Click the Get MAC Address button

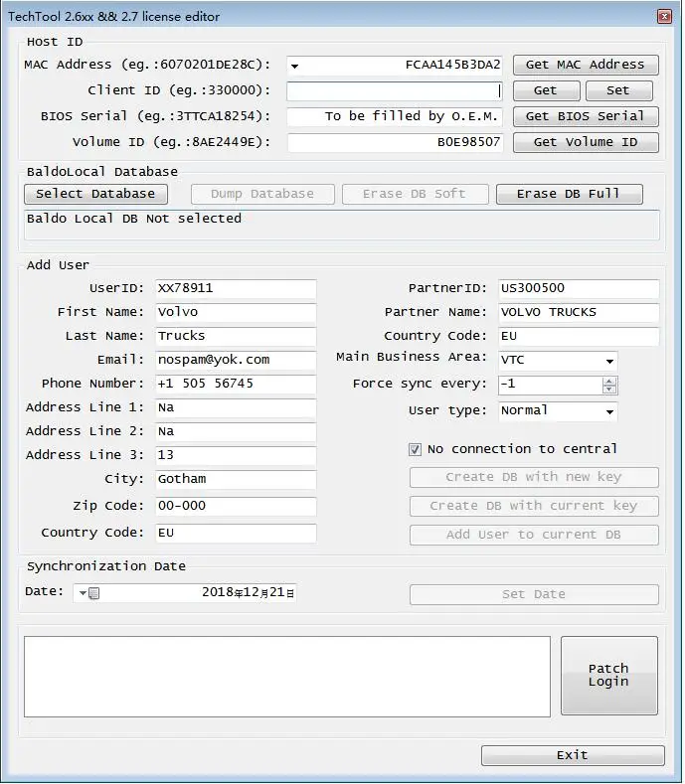[586, 65]
